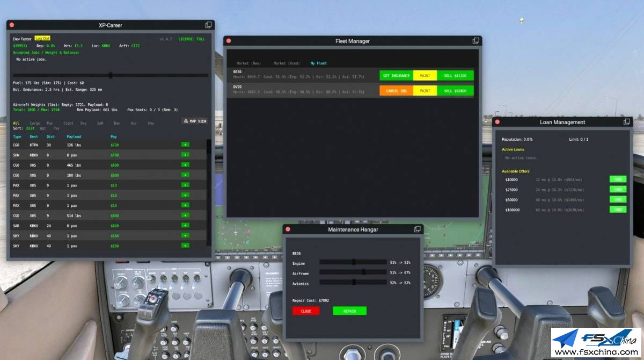Adjust the Engine repair slider
Viewport: 644px width, 360px height.
[353, 262]
